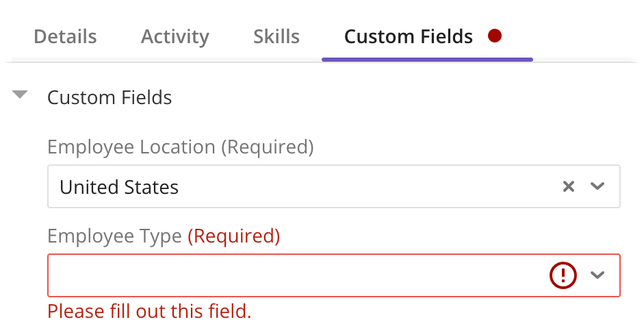The image size is (644, 335).
Task: Click the (Required) text beside Employee Location
Action: 268,147
